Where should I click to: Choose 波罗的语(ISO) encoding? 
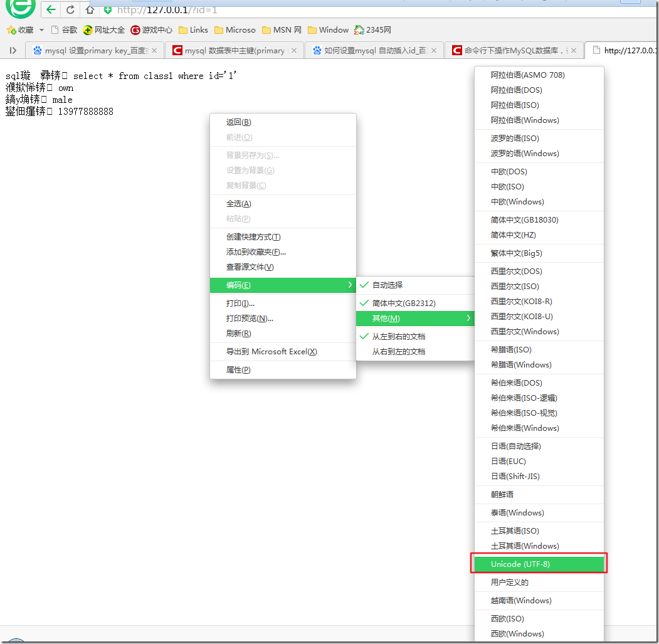(x=539, y=139)
